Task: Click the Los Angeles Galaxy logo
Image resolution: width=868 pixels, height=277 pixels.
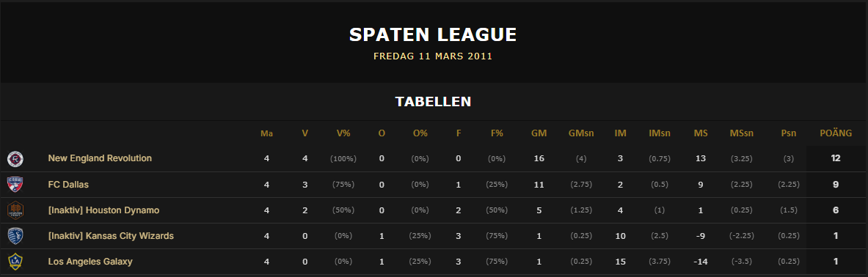Action: coord(15,262)
